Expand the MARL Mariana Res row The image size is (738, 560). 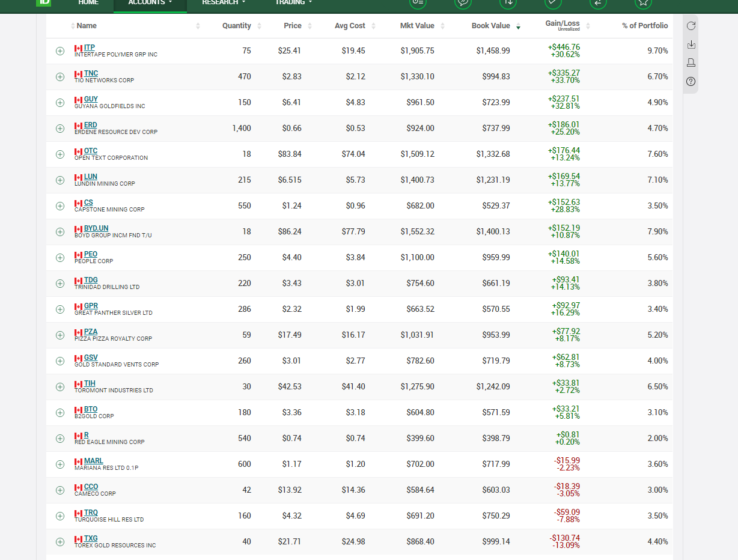click(60, 464)
